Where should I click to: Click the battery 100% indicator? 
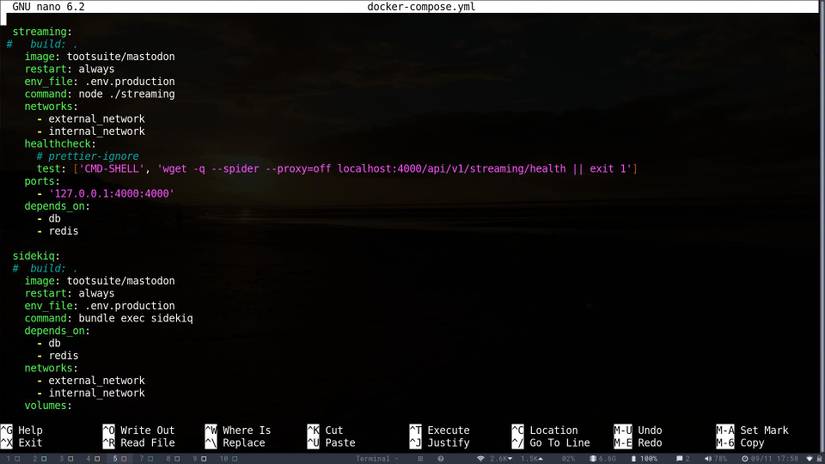(x=645, y=459)
